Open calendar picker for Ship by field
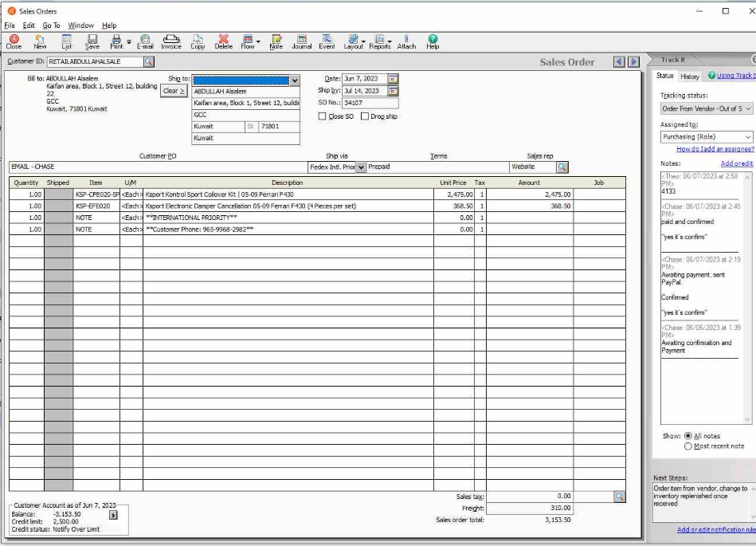This screenshot has width=756, height=546. pos(393,91)
